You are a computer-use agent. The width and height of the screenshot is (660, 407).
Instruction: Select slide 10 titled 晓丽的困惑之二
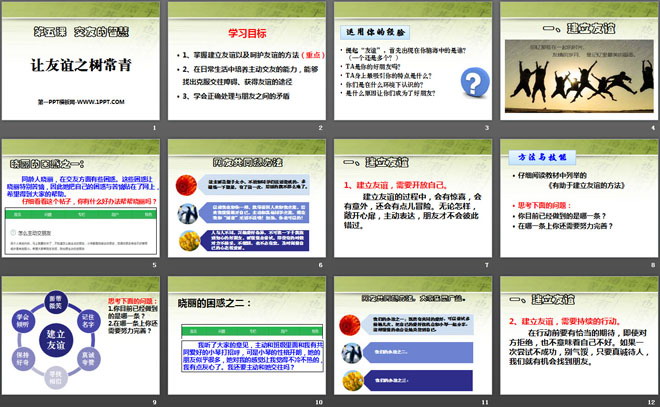[x=247, y=335]
